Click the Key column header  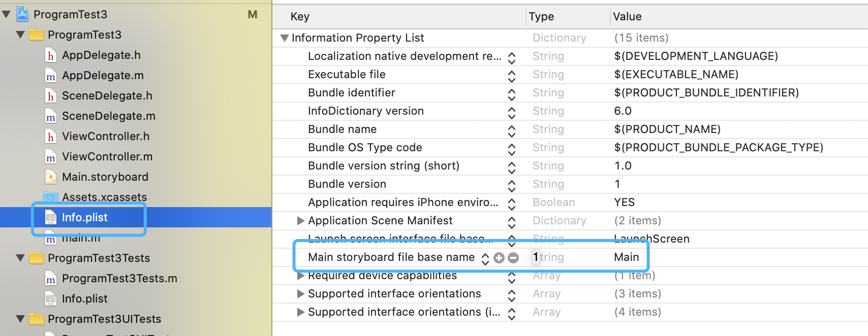tap(300, 17)
